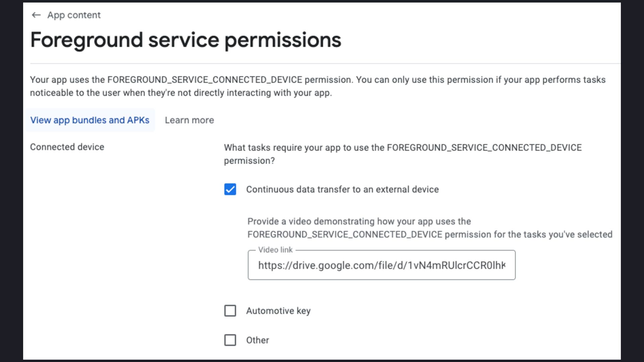This screenshot has height=362, width=644.
Task: Click the 'What tasks require your app' question
Action: (402, 147)
